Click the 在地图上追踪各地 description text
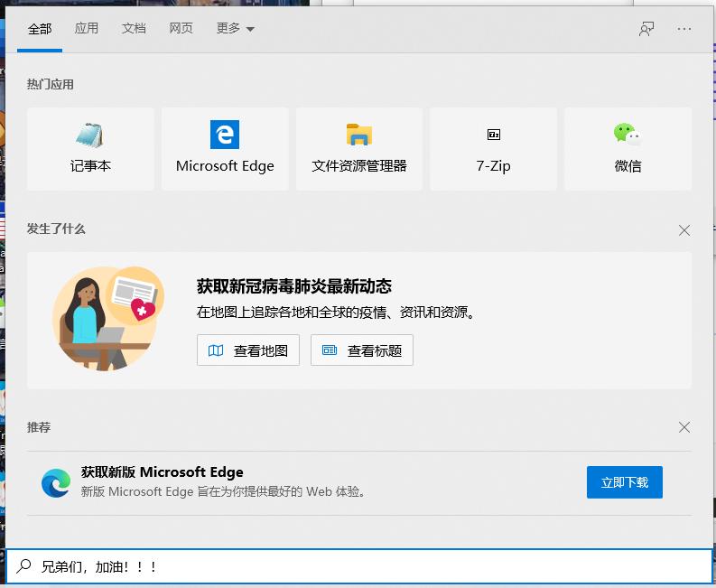 pyautogui.click(x=337, y=313)
